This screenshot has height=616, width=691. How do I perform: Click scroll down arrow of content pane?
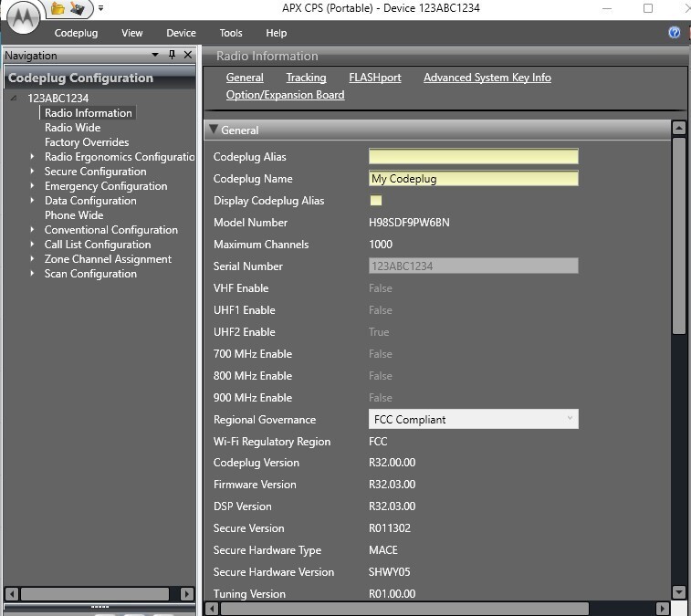pyautogui.click(x=678, y=591)
